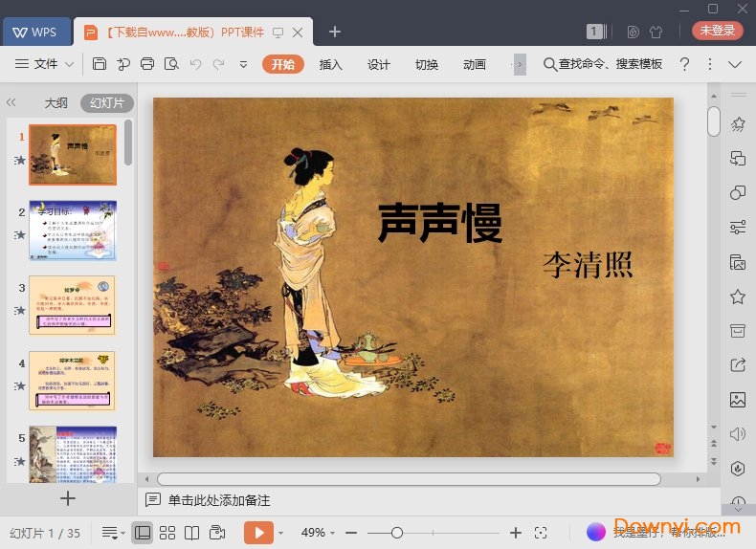
Task: Fit slide to window icon
Action: 541,533
